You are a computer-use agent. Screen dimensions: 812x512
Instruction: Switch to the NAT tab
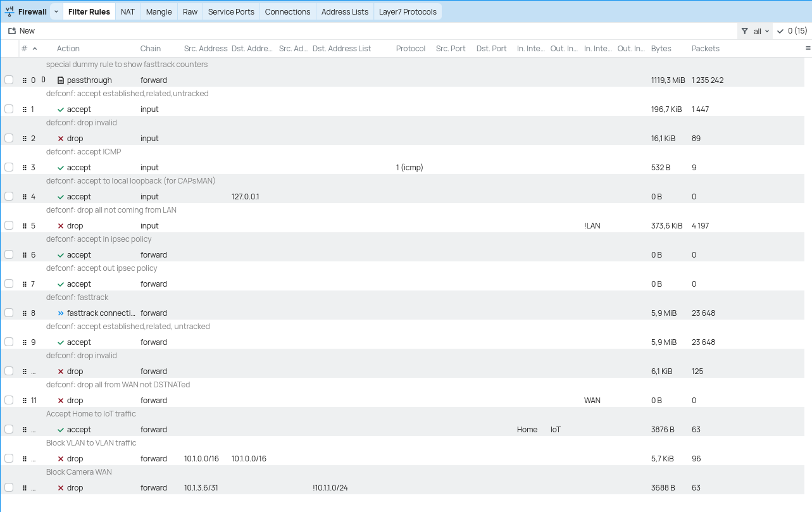click(x=127, y=11)
